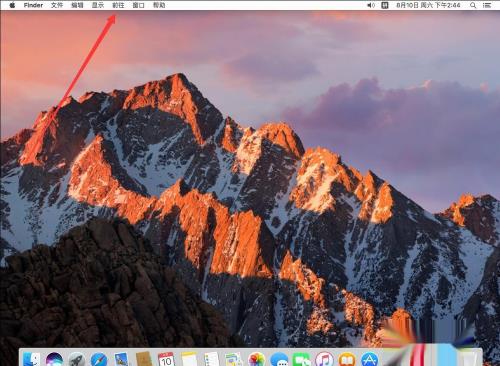This screenshot has height=366, width=500.
Task: Open Launchpad rocket icon
Action: tap(77, 360)
